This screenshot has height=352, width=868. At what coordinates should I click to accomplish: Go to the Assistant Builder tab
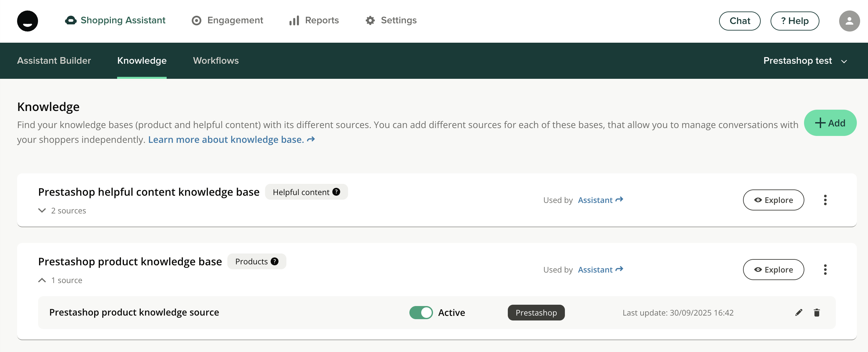point(54,61)
